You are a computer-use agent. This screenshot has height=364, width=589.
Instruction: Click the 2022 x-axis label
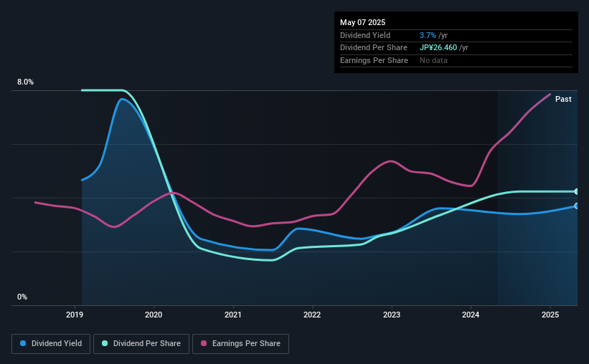pos(312,315)
